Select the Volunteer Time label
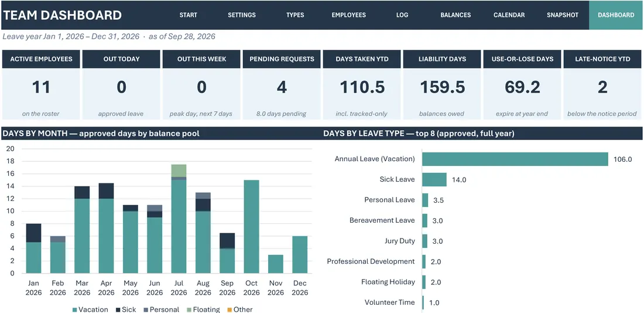Viewport: 644px width, 313px height. pos(390,302)
